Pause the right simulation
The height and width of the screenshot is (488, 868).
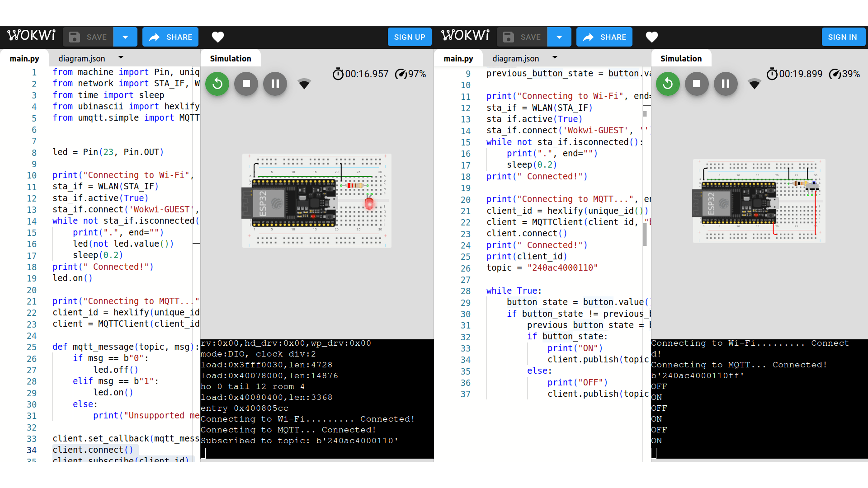[726, 84]
